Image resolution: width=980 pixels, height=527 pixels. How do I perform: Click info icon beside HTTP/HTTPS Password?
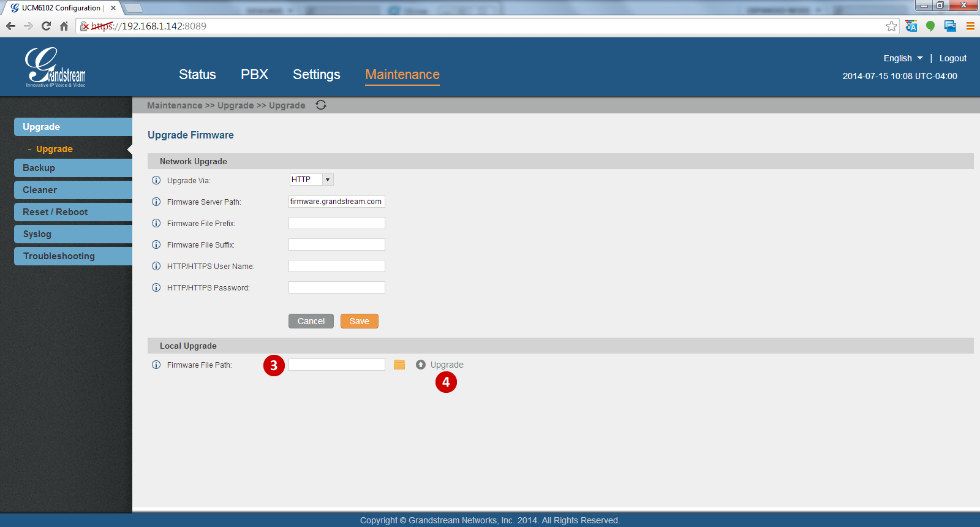tap(156, 288)
